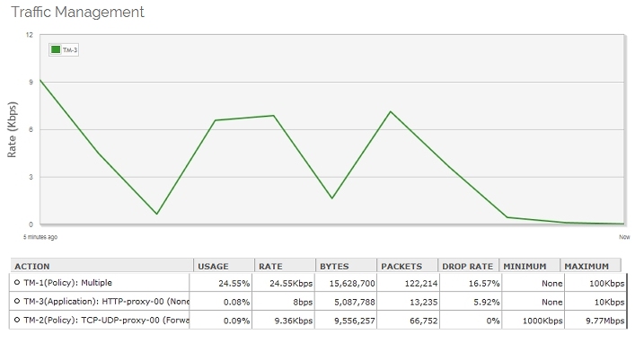This screenshot has width=644, height=343.
Task: Click the '5 minutes ago' axis label
Action: [x=40, y=237]
